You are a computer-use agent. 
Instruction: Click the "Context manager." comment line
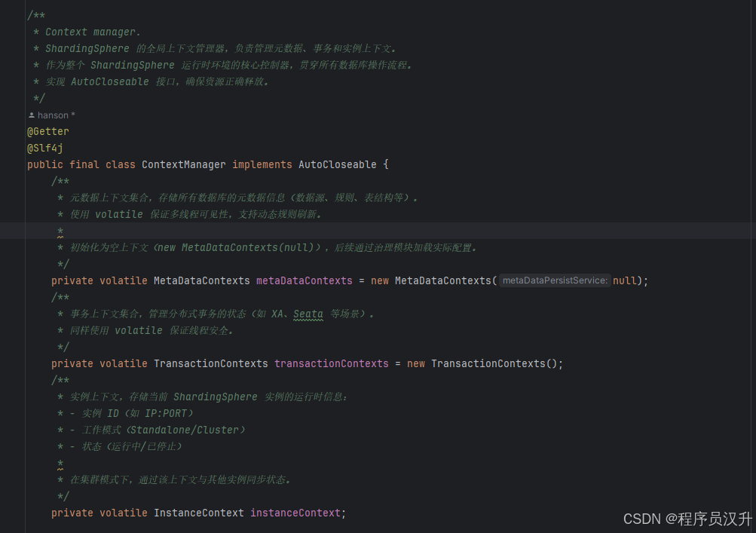pyautogui.click(x=93, y=32)
